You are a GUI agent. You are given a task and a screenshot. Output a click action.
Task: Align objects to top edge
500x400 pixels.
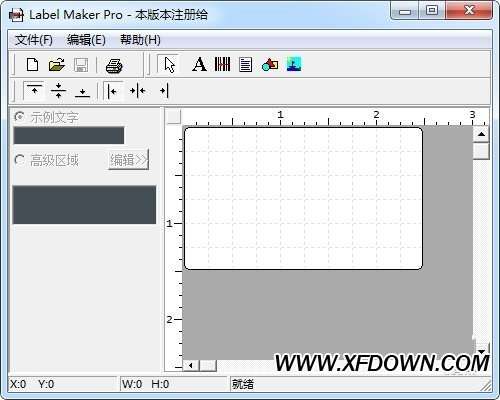click(34, 91)
